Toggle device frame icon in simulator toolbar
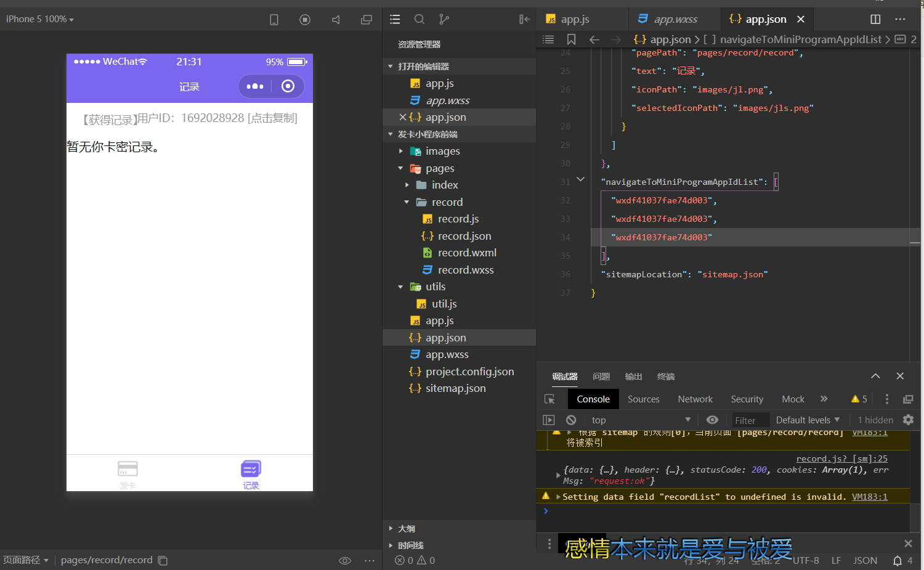Viewport: 924px width, 570px height. 274,20
